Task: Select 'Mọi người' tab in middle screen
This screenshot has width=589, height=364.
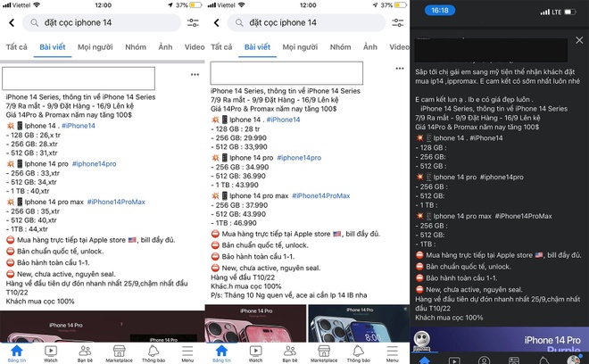Action: pyautogui.click(x=300, y=47)
